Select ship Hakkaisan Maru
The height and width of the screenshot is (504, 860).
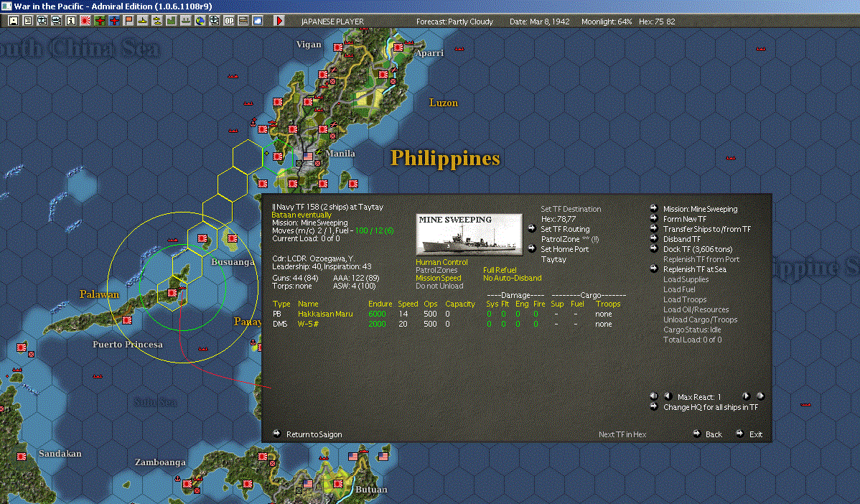coord(325,314)
